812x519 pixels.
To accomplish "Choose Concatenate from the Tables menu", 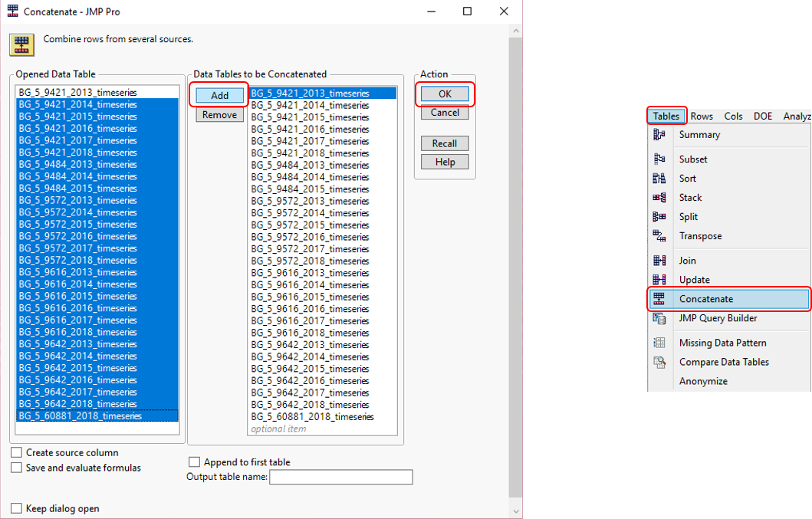I will click(x=728, y=299).
